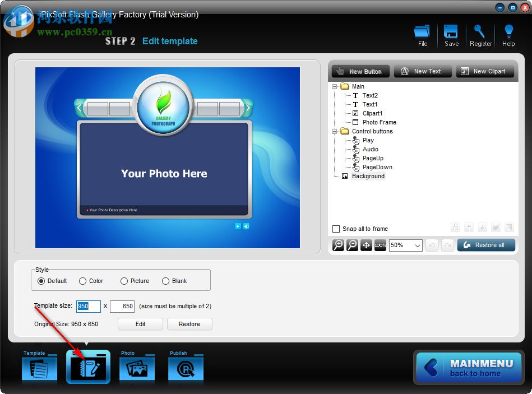The width and height of the screenshot is (532, 394).
Task: Click the Restore all button
Action: 485,245
